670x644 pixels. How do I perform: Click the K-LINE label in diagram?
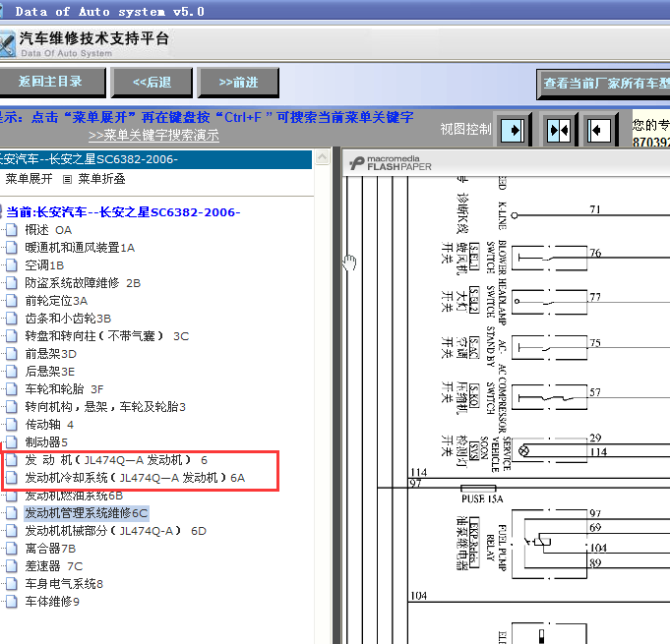click(x=502, y=216)
